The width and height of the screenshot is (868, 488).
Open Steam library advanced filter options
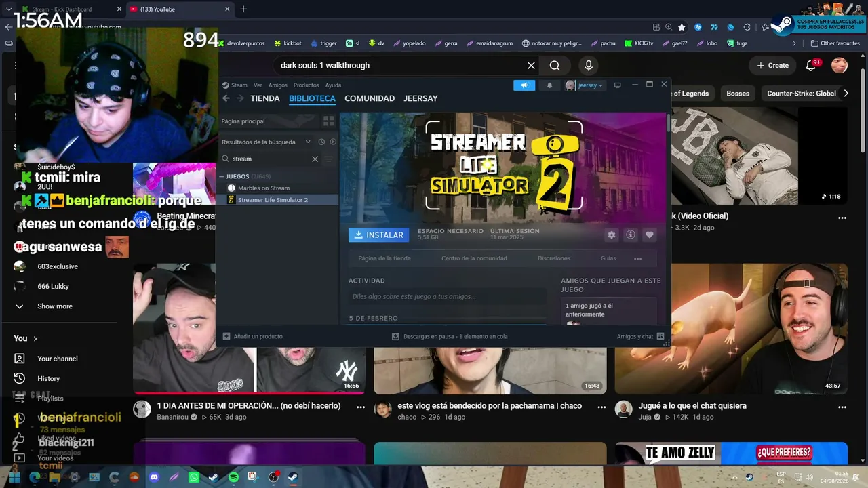pos(329,159)
